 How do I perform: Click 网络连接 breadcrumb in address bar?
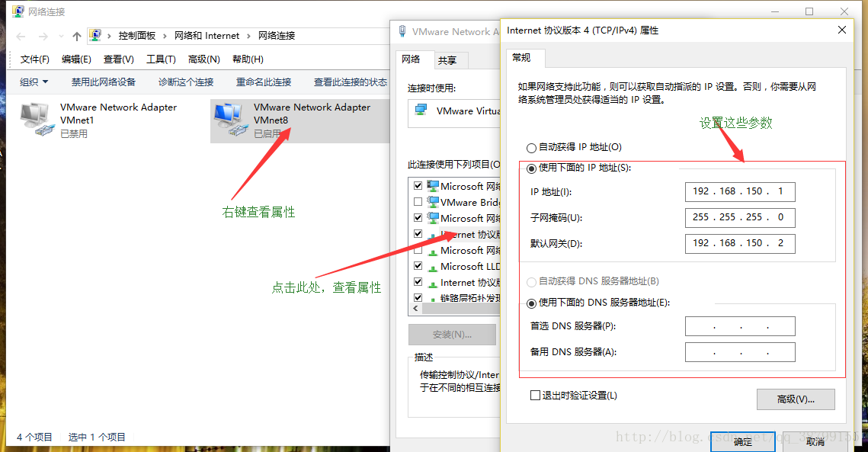coord(277,36)
